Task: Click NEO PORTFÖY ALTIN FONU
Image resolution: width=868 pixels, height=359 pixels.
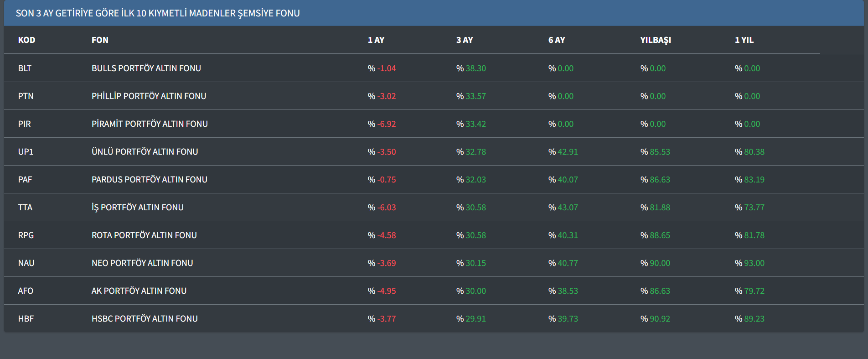Action: point(142,263)
